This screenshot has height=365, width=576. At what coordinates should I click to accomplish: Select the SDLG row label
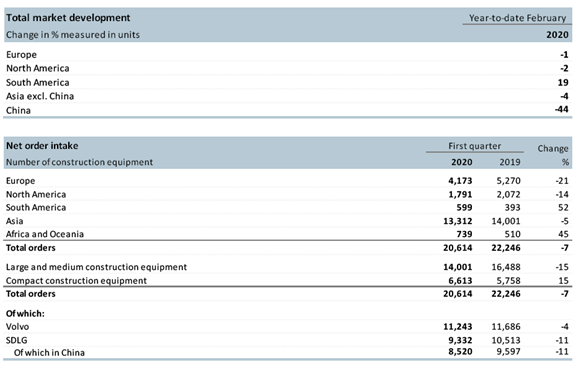point(17,340)
